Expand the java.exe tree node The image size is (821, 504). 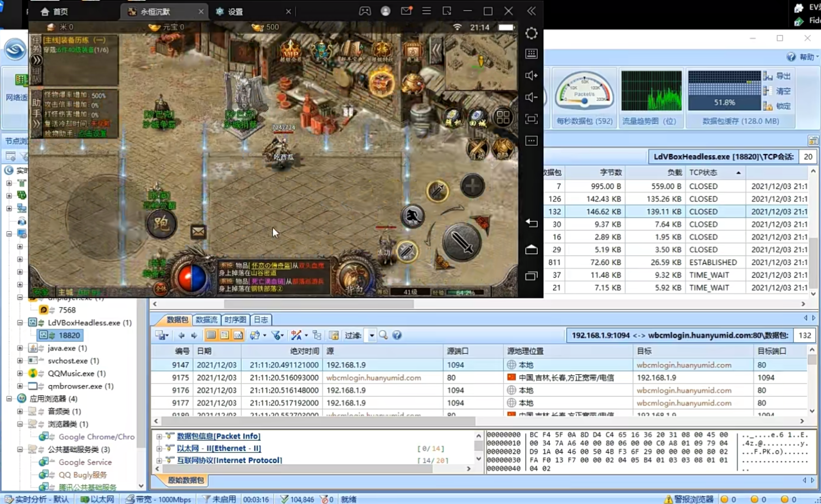click(20, 348)
